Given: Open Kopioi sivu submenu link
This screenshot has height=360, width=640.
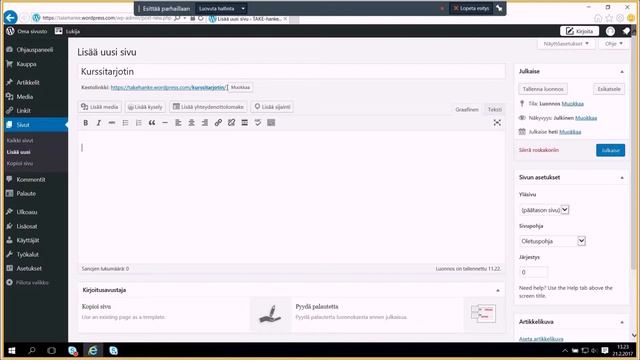Looking at the screenshot, I should coord(20,164).
